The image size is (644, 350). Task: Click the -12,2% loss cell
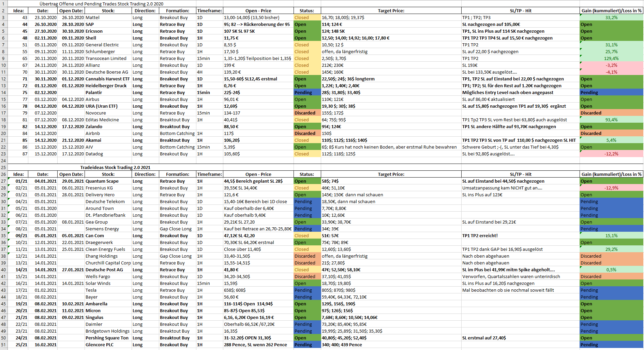click(x=611, y=154)
